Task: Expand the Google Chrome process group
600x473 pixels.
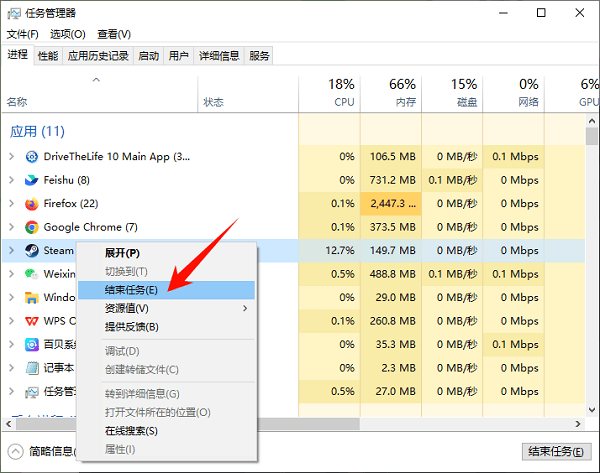Action: click(x=11, y=227)
